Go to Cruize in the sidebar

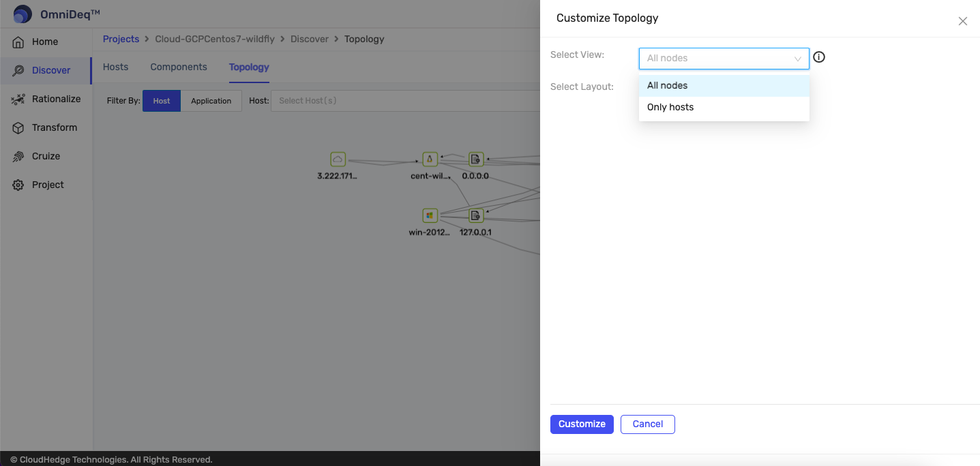point(46,156)
